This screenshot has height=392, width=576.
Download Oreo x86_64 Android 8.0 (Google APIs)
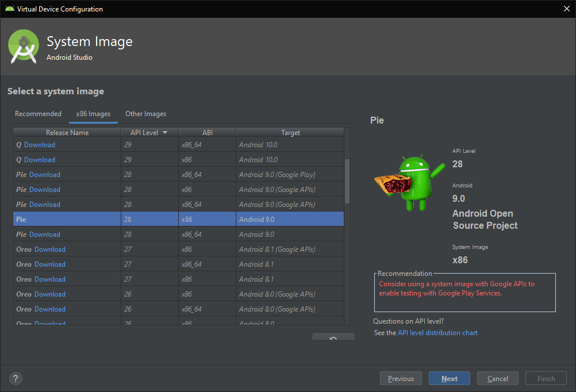(x=50, y=309)
